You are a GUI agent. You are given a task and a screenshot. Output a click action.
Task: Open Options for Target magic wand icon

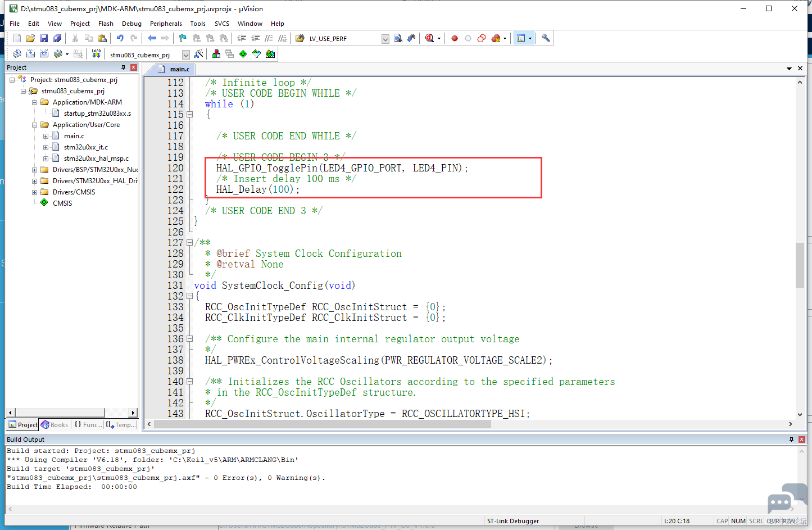click(x=198, y=54)
